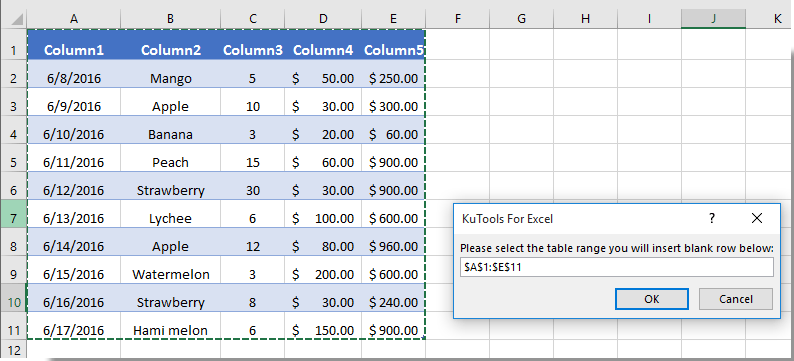Select row 8 header
Screen dimensions: 794x361
(13, 242)
